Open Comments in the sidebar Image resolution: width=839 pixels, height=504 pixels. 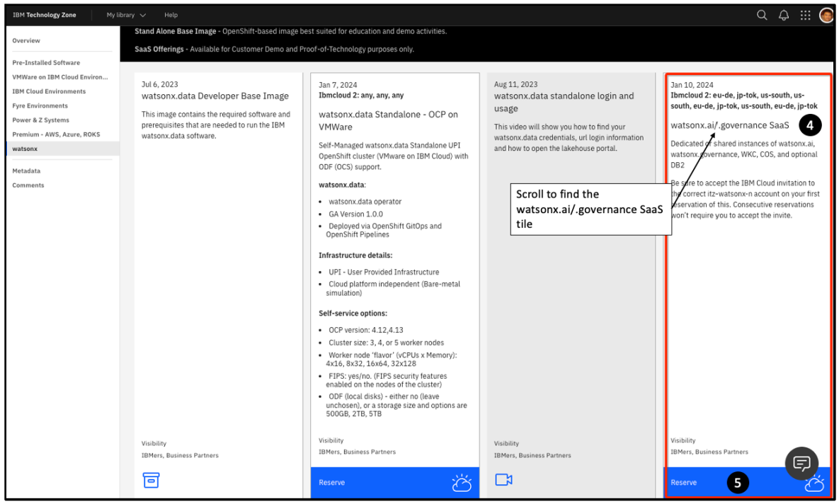pyautogui.click(x=28, y=185)
